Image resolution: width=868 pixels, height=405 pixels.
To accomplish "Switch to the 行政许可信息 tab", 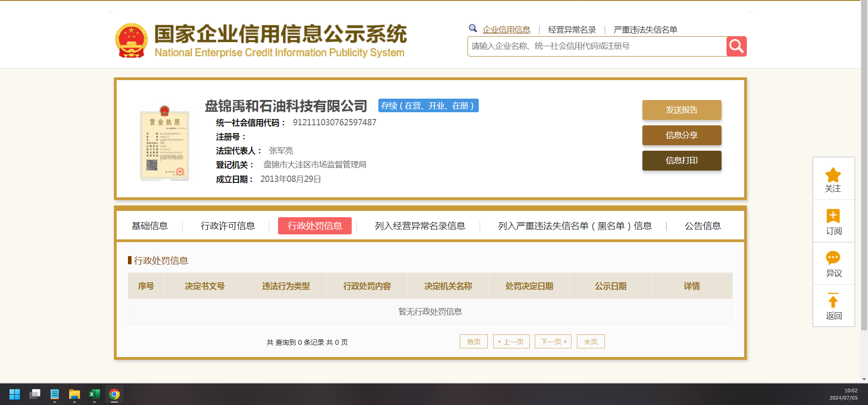I will pos(228,226).
